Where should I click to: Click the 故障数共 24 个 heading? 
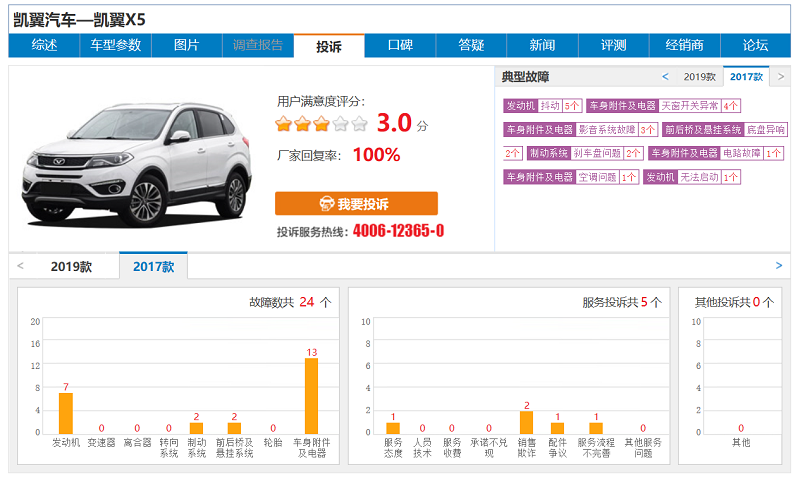tap(290, 302)
